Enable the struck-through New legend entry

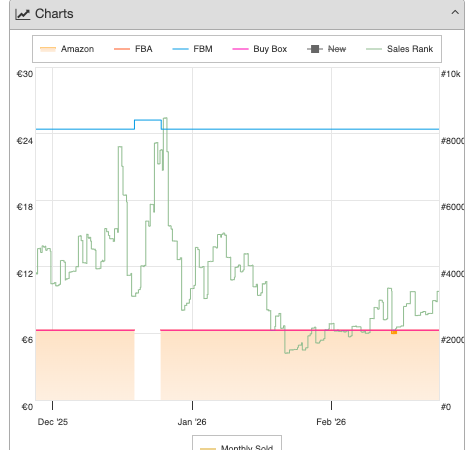pyautogui.click(x=327, y=49)
